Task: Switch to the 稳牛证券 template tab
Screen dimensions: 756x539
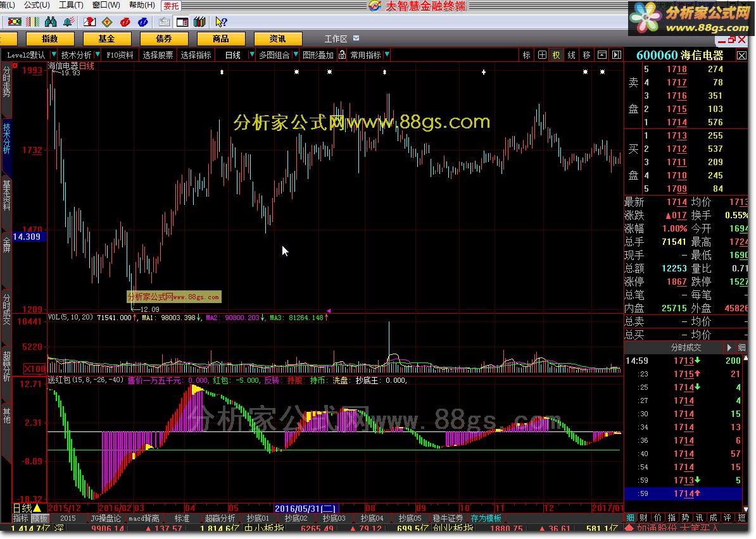Action: [x=448, y=518]
